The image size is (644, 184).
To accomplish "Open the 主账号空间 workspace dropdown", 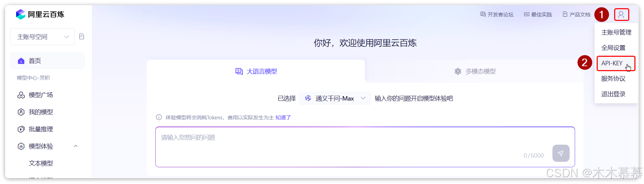I will pyautogui.click(x=43, y=37).
